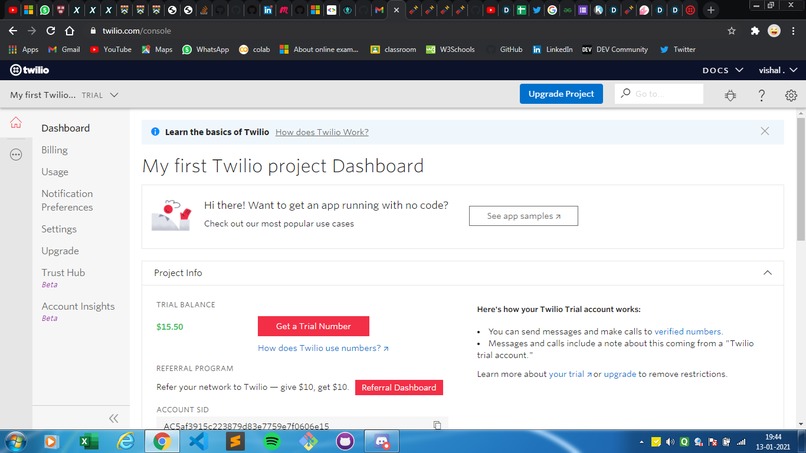The width and height of the screenshot is (806, 453).
Task: Click the debugger bug icon
Action: (730, 95)
